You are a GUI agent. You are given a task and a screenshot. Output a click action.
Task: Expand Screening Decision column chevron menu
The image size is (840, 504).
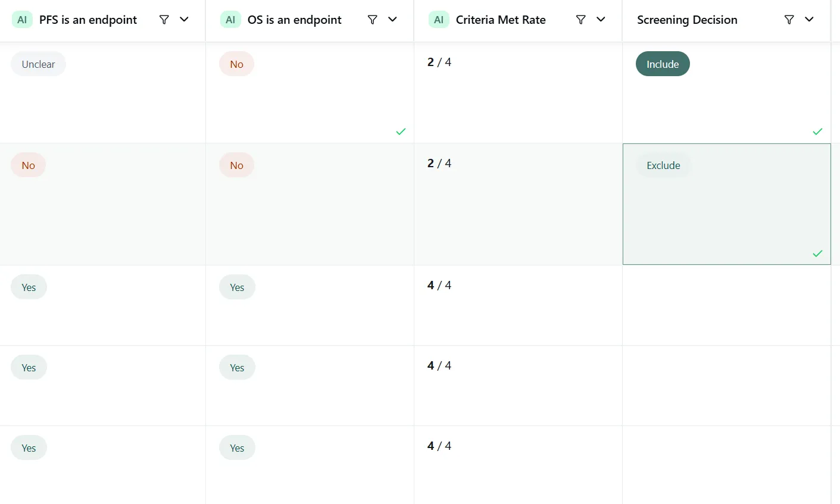click(810, 20)
